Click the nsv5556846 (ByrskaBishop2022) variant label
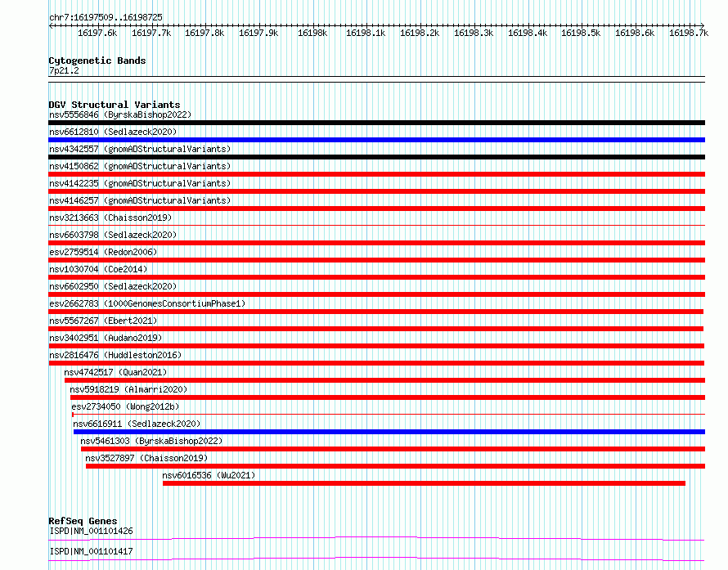Image resolution: width=728 pixels, height=570 pixels. pos(120,114)
